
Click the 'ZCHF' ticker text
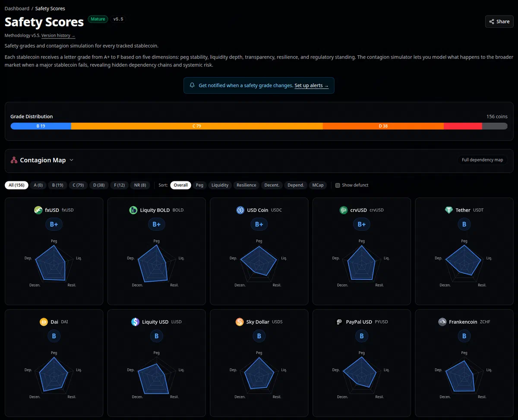485,322
